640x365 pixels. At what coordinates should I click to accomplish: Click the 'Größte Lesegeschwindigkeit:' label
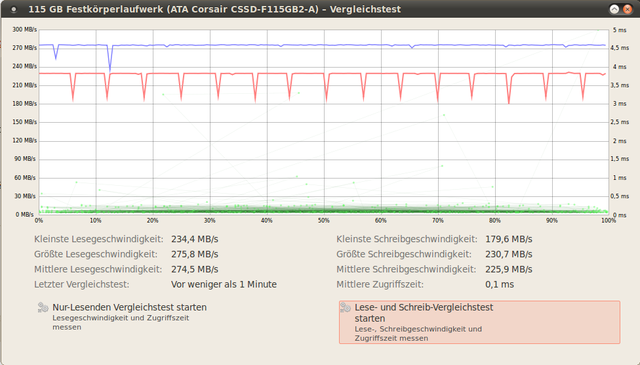click(x=96, y=254)
